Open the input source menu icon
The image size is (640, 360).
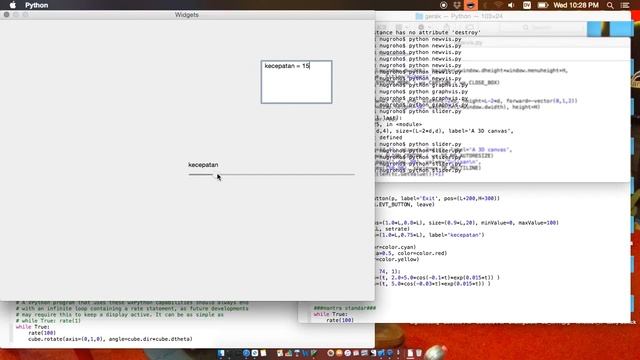(527, 5)
